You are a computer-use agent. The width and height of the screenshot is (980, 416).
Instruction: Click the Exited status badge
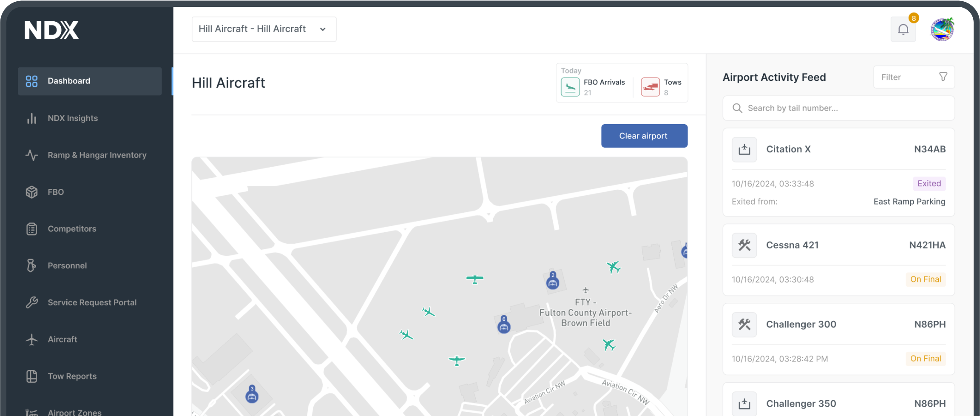pos(929,184)
